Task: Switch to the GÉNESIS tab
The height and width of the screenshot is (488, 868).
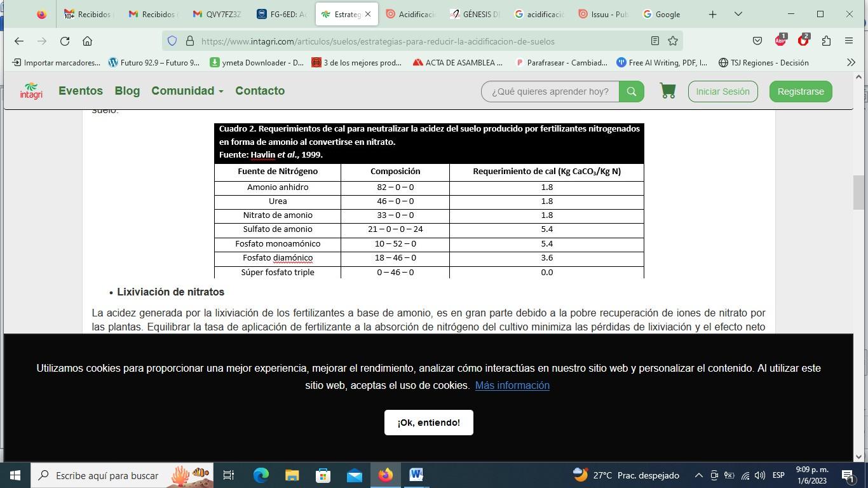Action: click(x=474, y=14)
